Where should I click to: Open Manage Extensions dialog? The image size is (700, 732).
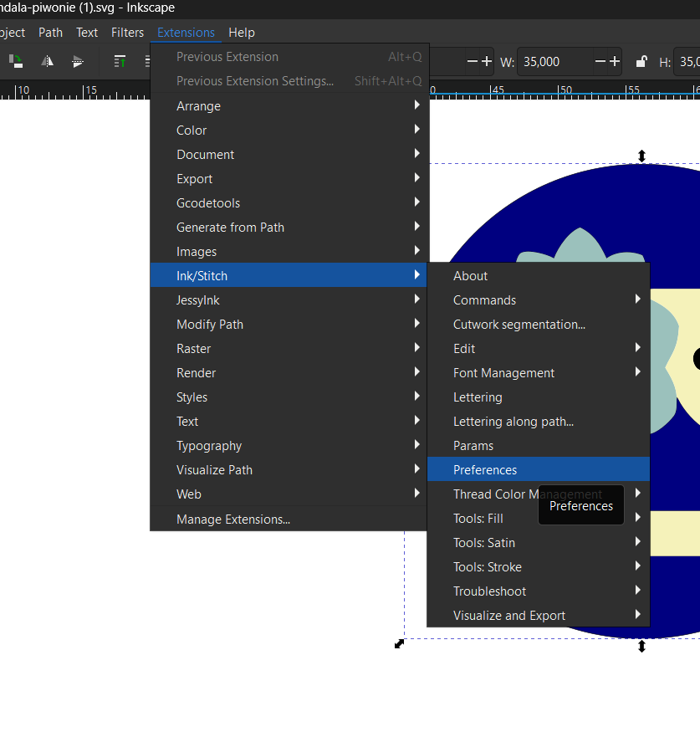(289, 520)
